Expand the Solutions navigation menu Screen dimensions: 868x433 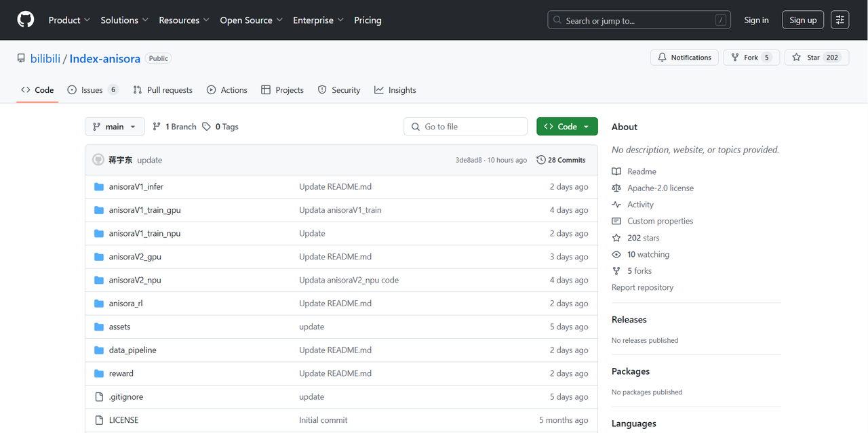[x=125, y=20]
